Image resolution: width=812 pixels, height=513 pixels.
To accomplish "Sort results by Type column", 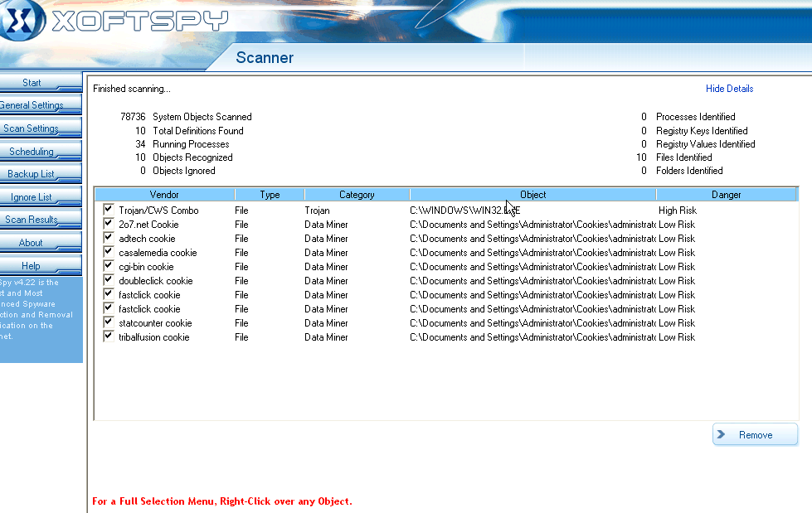I will pos(270,195).
